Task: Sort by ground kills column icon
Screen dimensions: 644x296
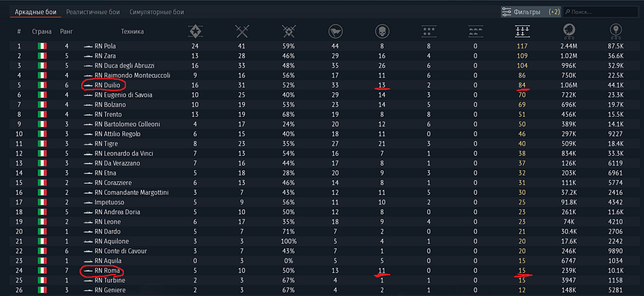Action: point(475,31)
